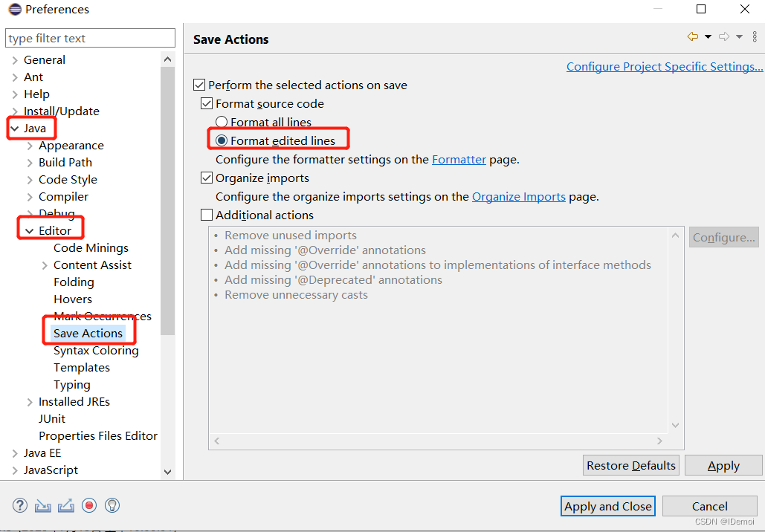This screenshot has width=765, height=532.
Task: Uncheck Perform the selected actions on save
Action: point(199,85)
